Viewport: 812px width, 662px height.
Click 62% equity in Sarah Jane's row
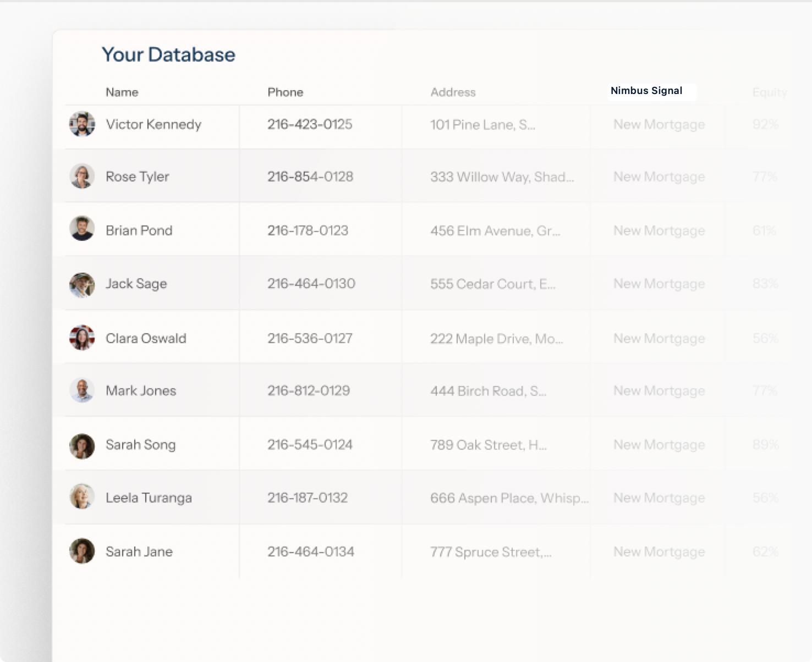coord(765,552)
